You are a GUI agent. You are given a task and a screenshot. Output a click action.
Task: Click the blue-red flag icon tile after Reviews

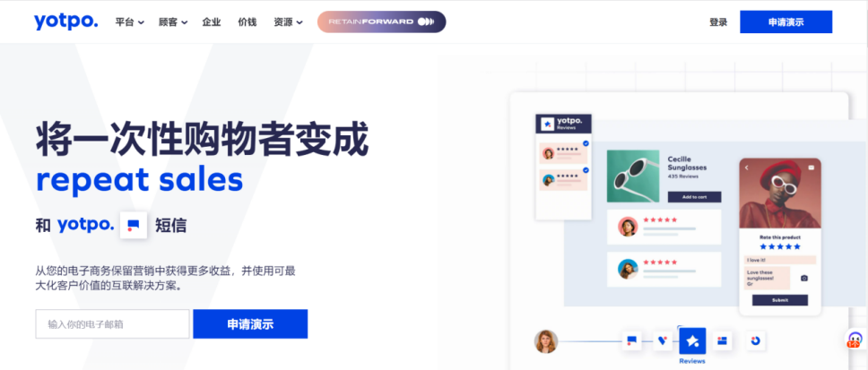[722, 340]
